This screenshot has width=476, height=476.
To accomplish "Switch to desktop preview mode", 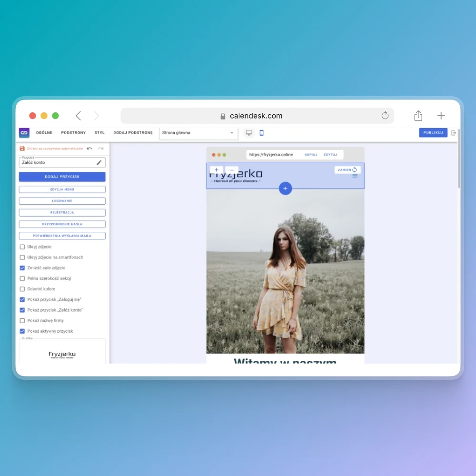I will pyautogui.click(x=248, y=133).
